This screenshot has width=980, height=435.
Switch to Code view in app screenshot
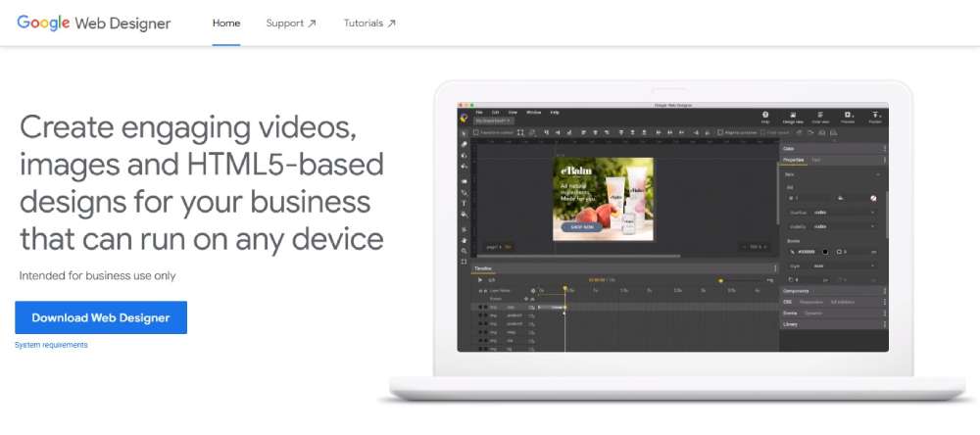pyautogui.click(x=820, y=117)
